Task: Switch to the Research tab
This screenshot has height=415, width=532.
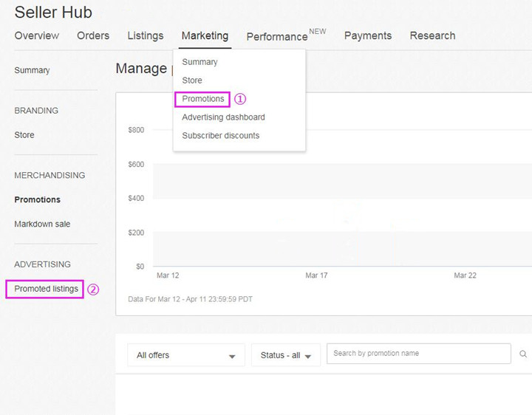Action: (432, 35)
